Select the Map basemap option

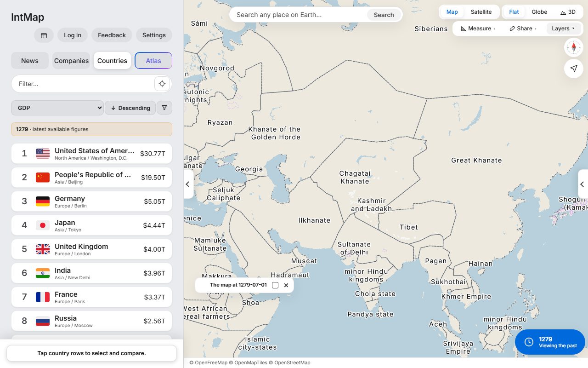(x=452, y=12)
